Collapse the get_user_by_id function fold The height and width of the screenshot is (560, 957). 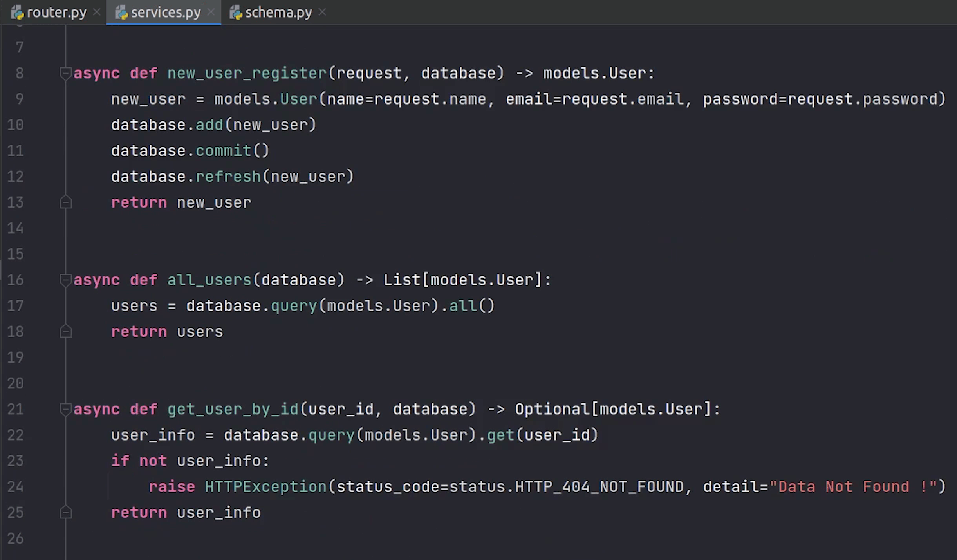coord(65,409)
